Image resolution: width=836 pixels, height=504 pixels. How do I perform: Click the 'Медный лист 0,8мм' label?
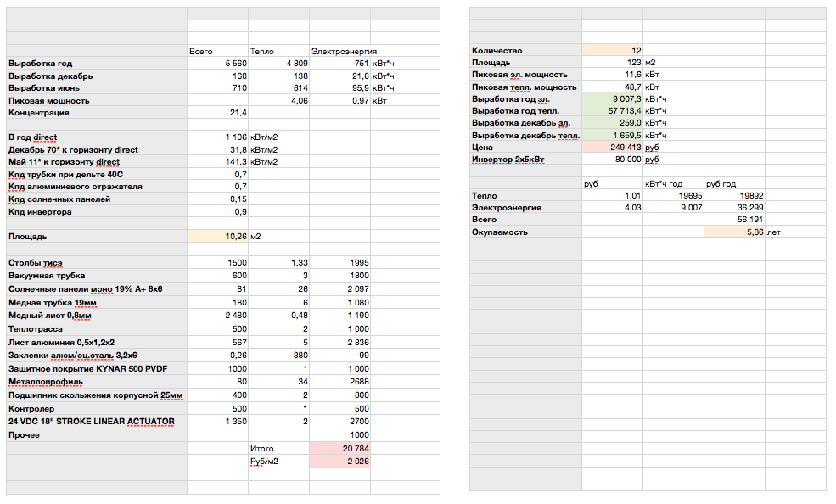tap(49, 316)
